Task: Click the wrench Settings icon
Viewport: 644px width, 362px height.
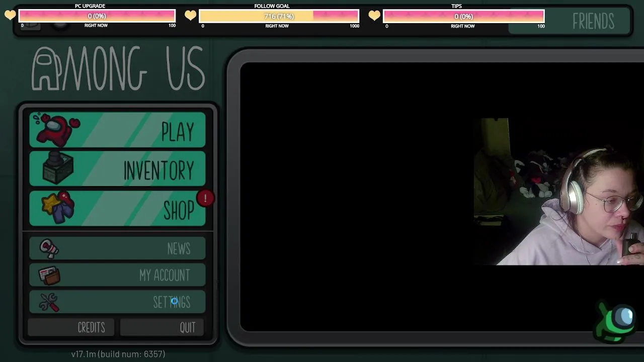Action: coord(49,302)
